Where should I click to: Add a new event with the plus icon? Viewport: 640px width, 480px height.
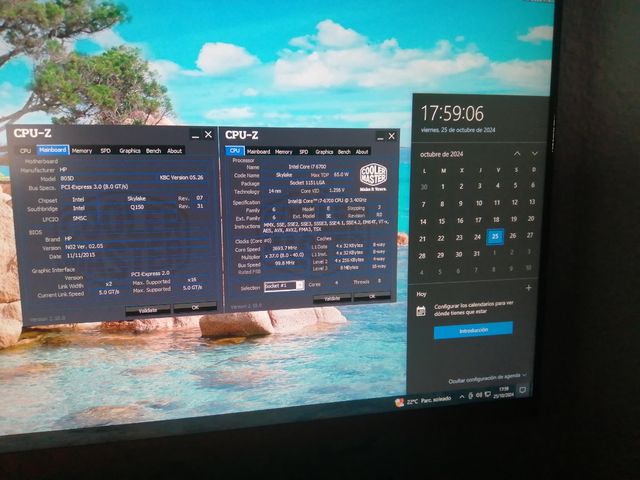coord(529,288)
